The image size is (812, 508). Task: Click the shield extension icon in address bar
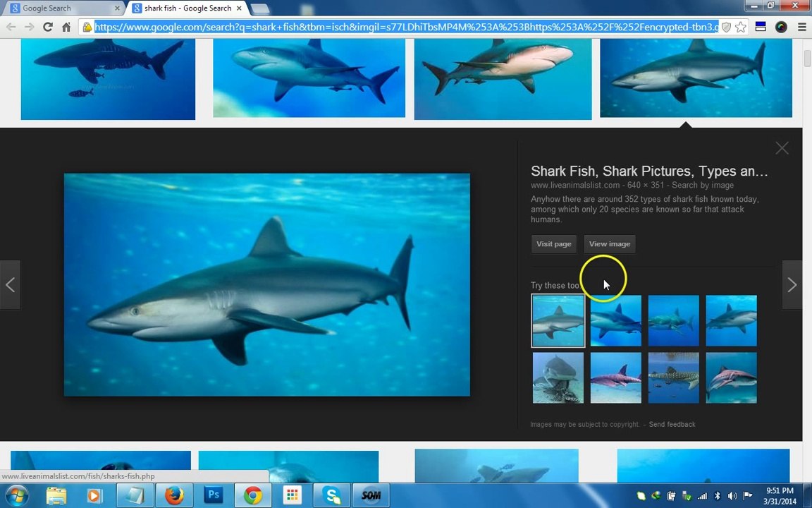click(x=726, y=27)
